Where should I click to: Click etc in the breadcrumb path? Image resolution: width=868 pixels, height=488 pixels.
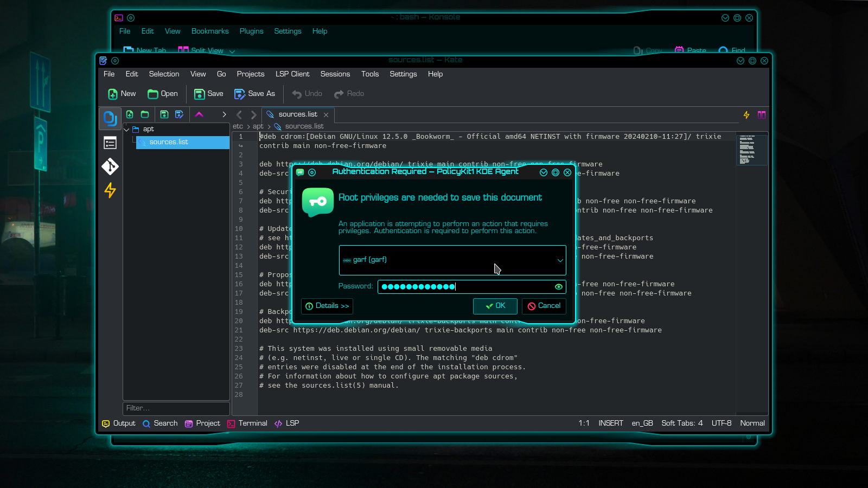238,126
